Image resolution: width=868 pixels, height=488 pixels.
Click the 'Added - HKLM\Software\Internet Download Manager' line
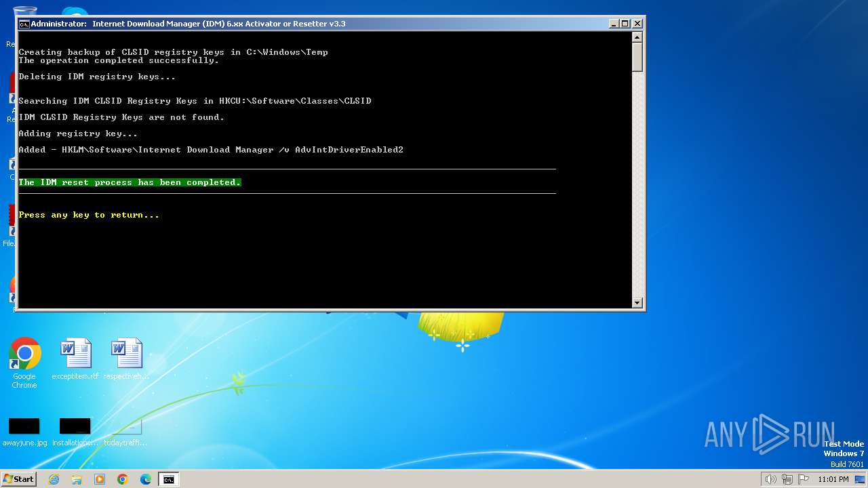[x=211, y=150]
